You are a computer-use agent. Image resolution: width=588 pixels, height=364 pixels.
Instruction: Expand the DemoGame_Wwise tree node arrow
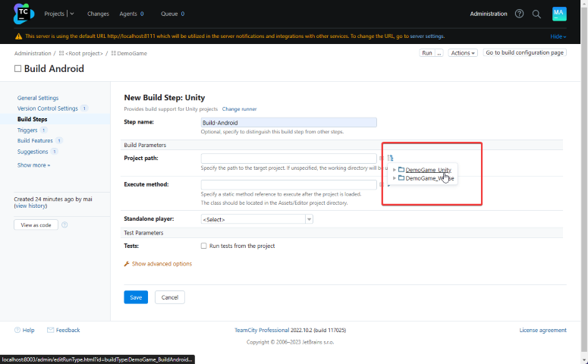[x=394, y=178]
